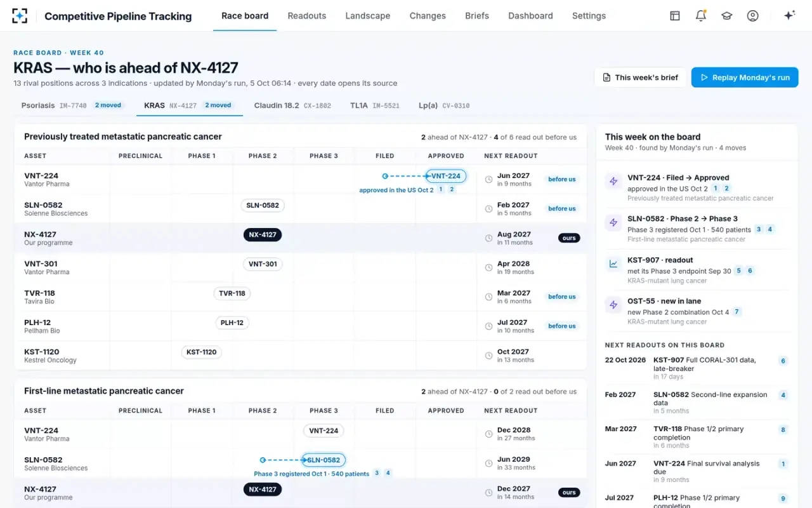This screenshot has height=508, width=812.
Task: Click Replay Monday's run button
Action: [745, 77]
